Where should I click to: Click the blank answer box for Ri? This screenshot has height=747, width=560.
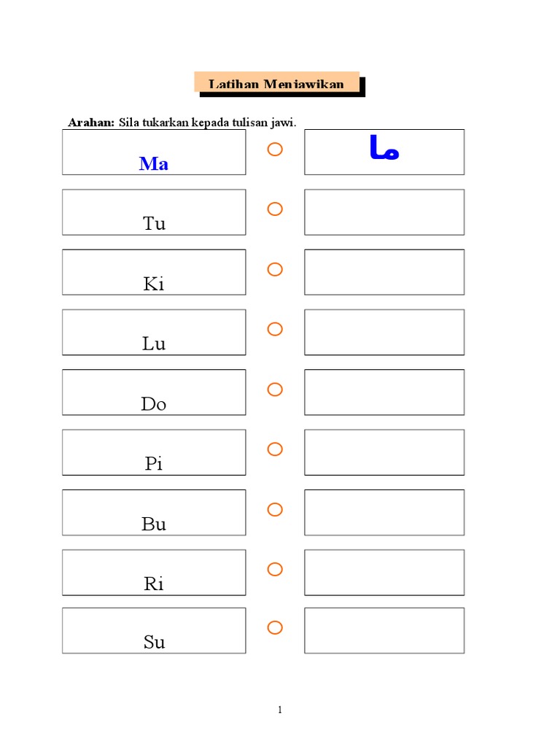pos(384,572)
